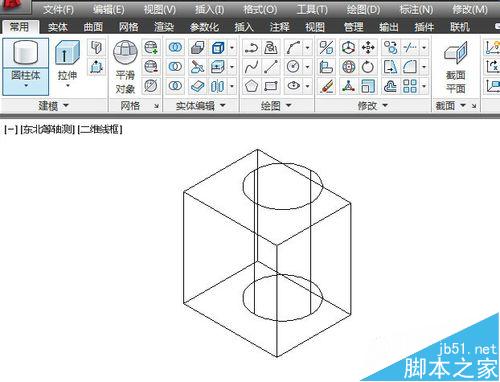Viewport: 500px width, 382px height.
Task: Select the 3D Polyline draw tool
Action: 271,48
